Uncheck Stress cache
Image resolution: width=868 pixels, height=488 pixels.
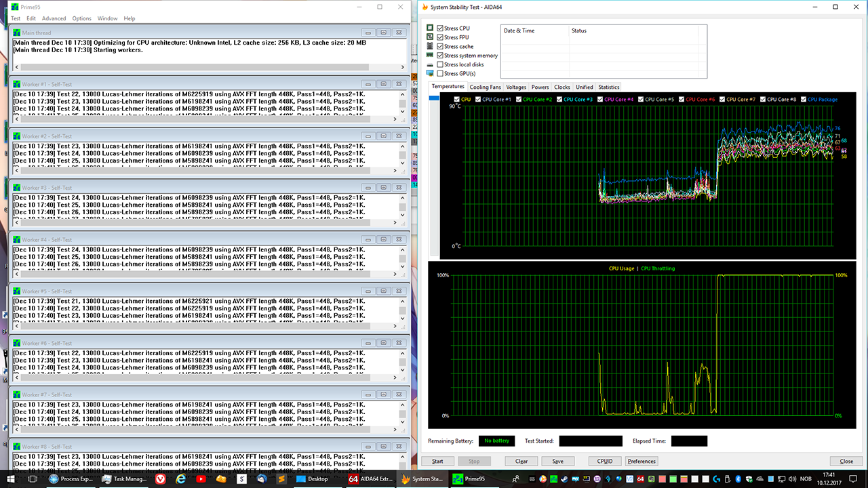[441, 46]
